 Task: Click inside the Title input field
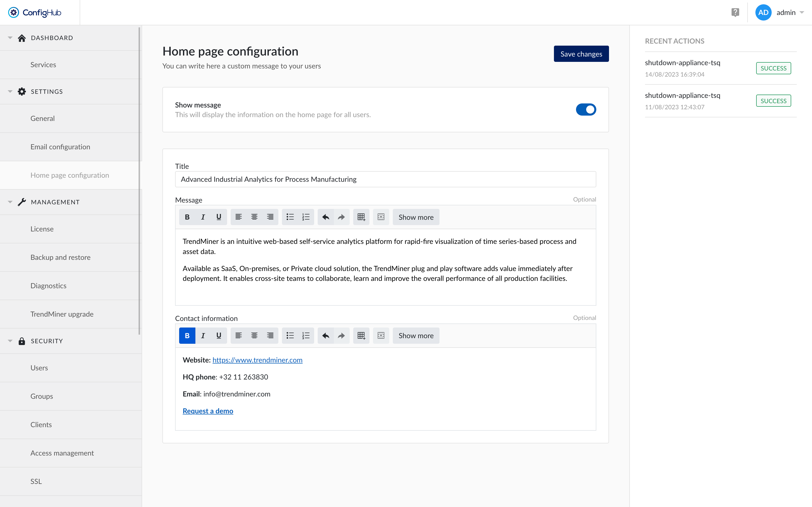tap(385, 179)
